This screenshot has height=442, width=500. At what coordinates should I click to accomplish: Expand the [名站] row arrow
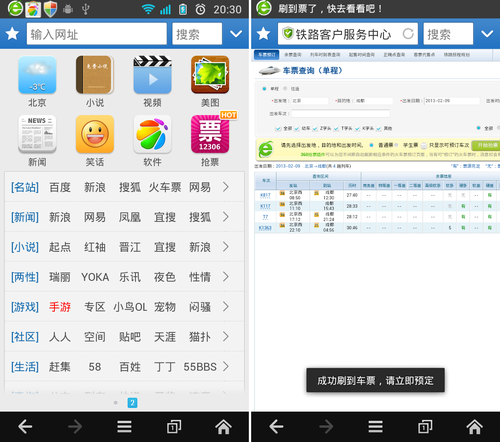pos(226,187)
